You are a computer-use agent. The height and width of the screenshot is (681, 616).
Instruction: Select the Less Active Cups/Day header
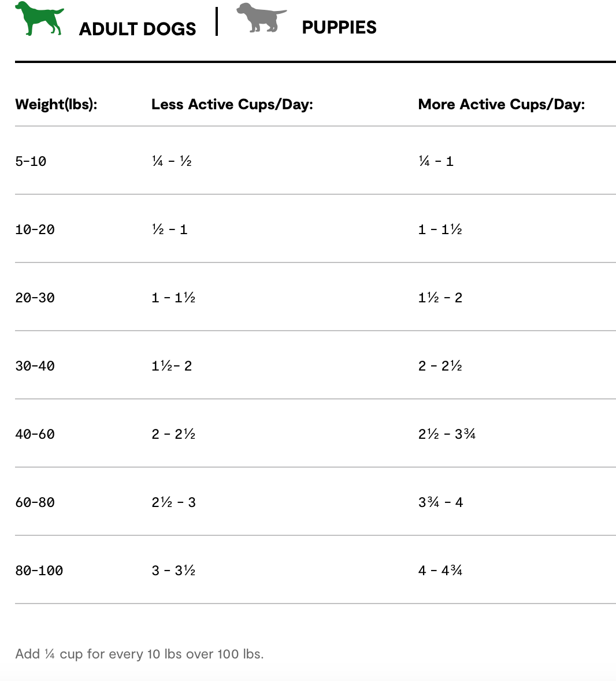(232, 105)
